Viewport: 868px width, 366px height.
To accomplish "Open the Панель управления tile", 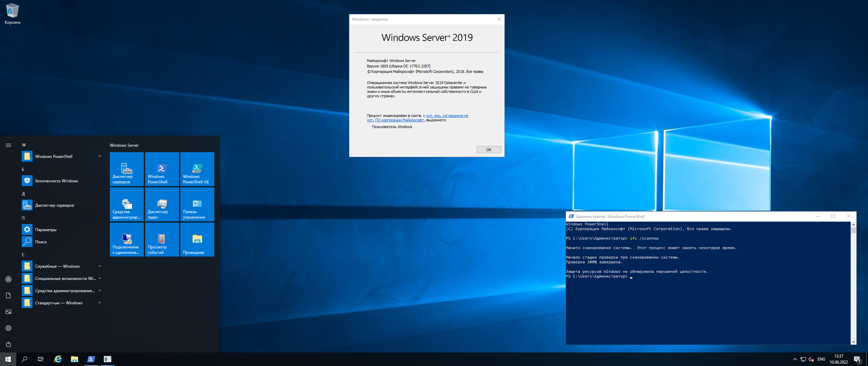I will (x=197, y=204).
